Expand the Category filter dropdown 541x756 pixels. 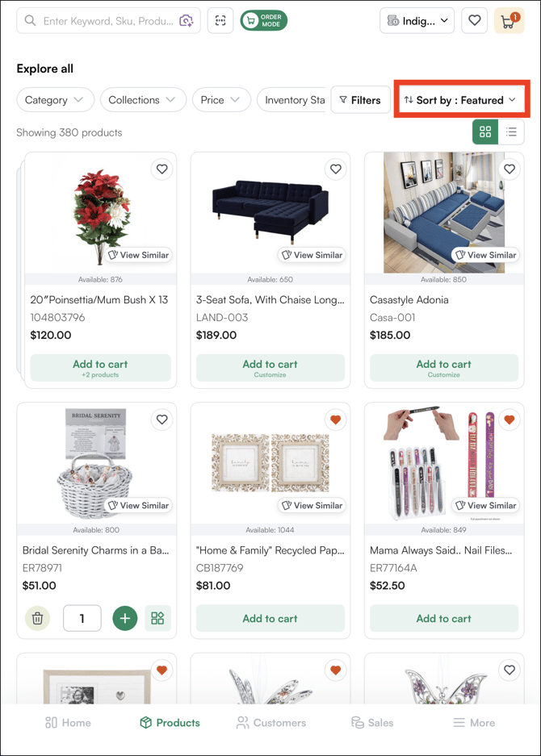55,100
